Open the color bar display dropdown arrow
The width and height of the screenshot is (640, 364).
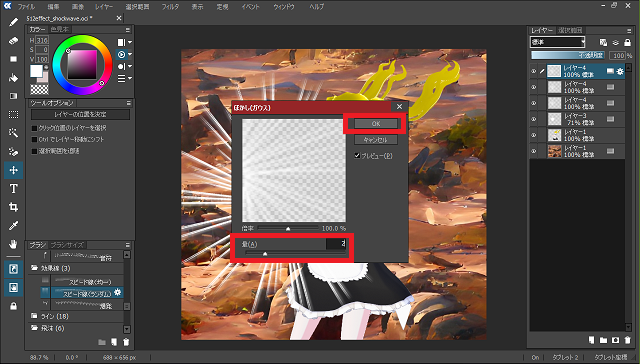[x=130, y=42]
